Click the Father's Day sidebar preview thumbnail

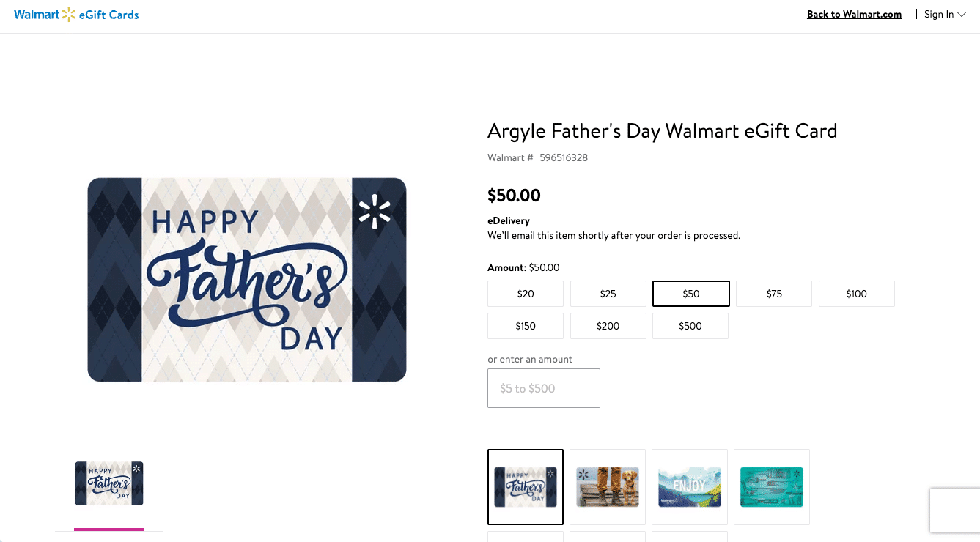pyautogui.click(x=108, y=483)
